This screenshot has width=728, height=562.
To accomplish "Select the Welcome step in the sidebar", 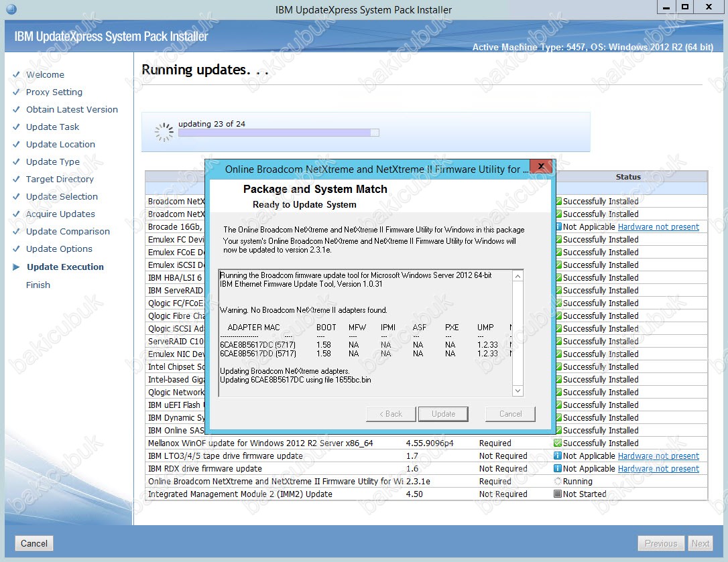I will [45, 75].
